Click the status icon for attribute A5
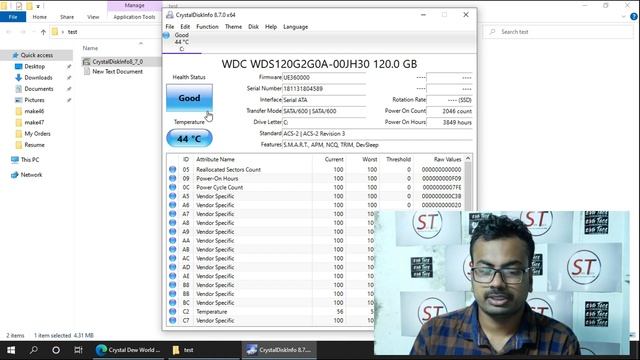The image size is (640, 360). pos(173,196)
